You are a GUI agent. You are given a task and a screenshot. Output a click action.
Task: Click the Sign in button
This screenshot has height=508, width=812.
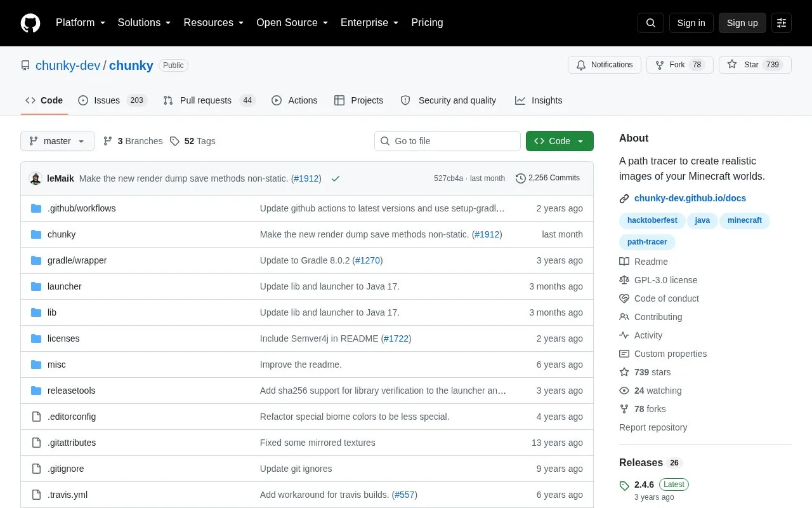click(x=691, y=23)
